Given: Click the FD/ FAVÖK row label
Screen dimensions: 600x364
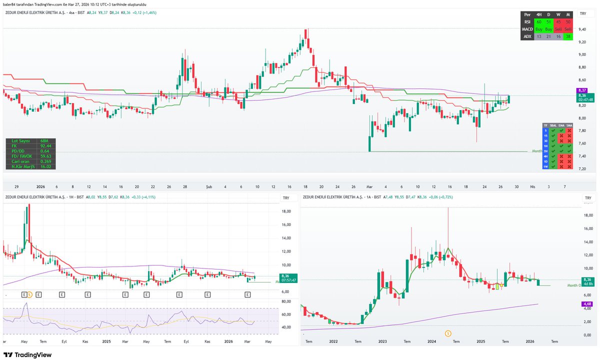Looking at the screenshot, I should [x=21, y=156].
